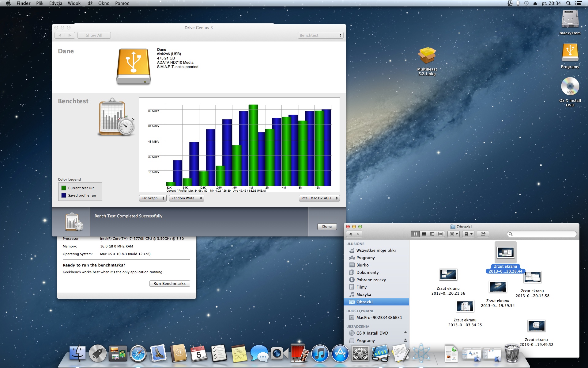Share the selected item in Finder toolbar

pyautogui.click(x=483, y=234)
